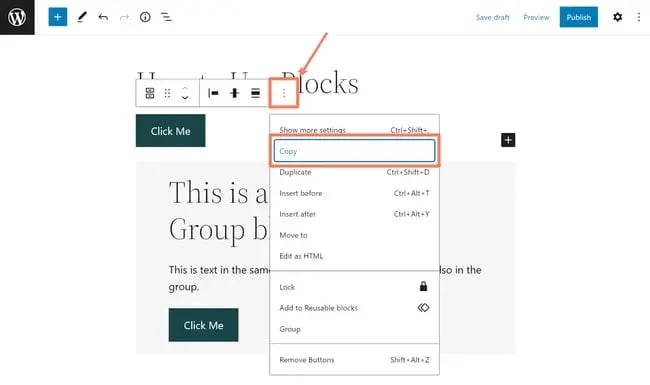Change vertical alignment in block toolbar

click(235, 93)
